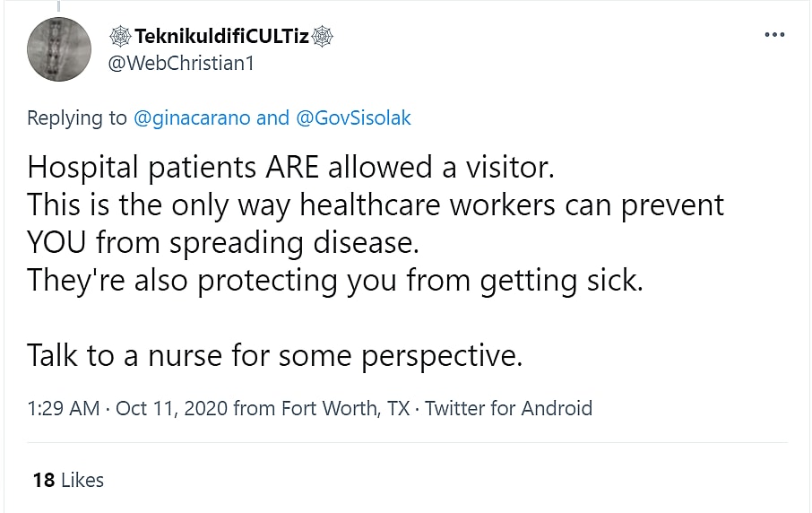Click the 1:29 AM tweet time
The image size is (812, 513).
(63, 408)
